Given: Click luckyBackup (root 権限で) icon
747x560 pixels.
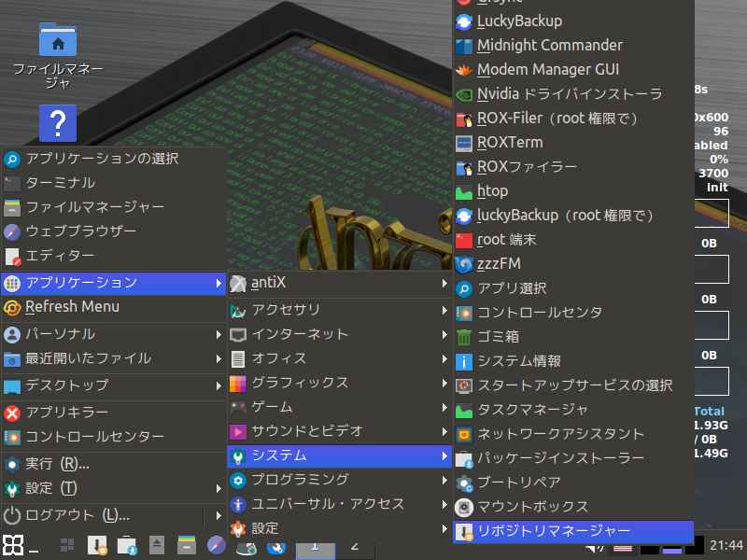Looking at the screenshot, I should tap(463, 217).
